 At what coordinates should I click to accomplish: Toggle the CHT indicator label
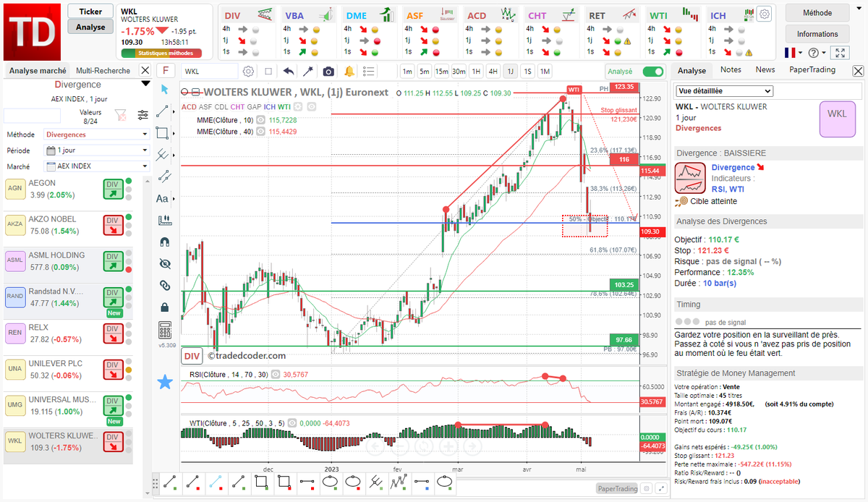click(x=237, y=107)
